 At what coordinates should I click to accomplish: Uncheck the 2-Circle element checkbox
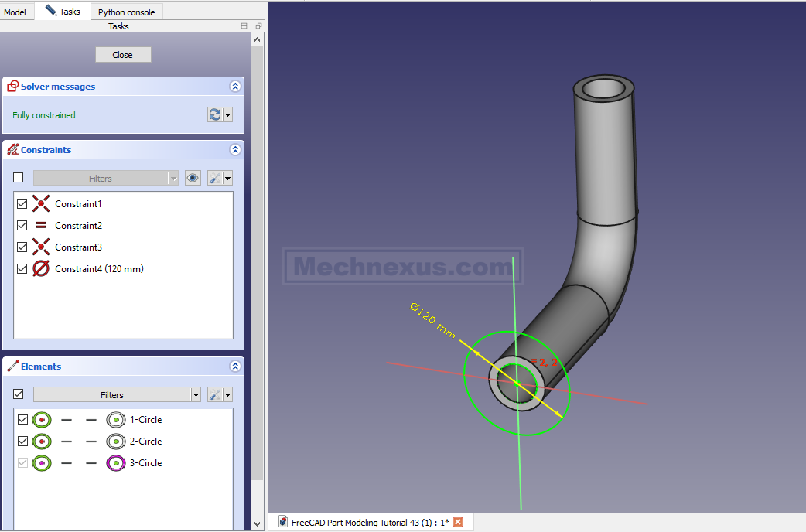[x=22, y=441]
